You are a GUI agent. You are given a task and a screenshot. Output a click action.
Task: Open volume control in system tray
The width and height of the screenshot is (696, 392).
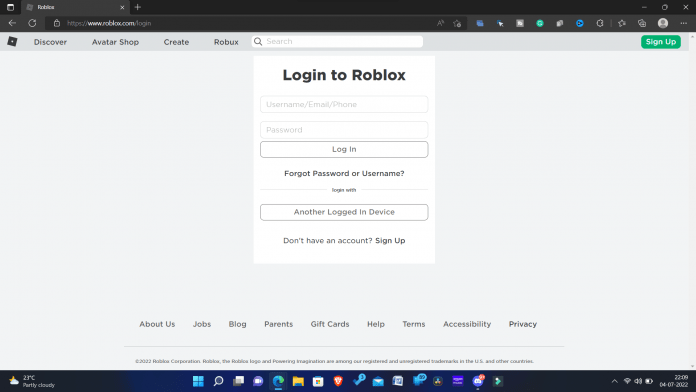point(638,381)
